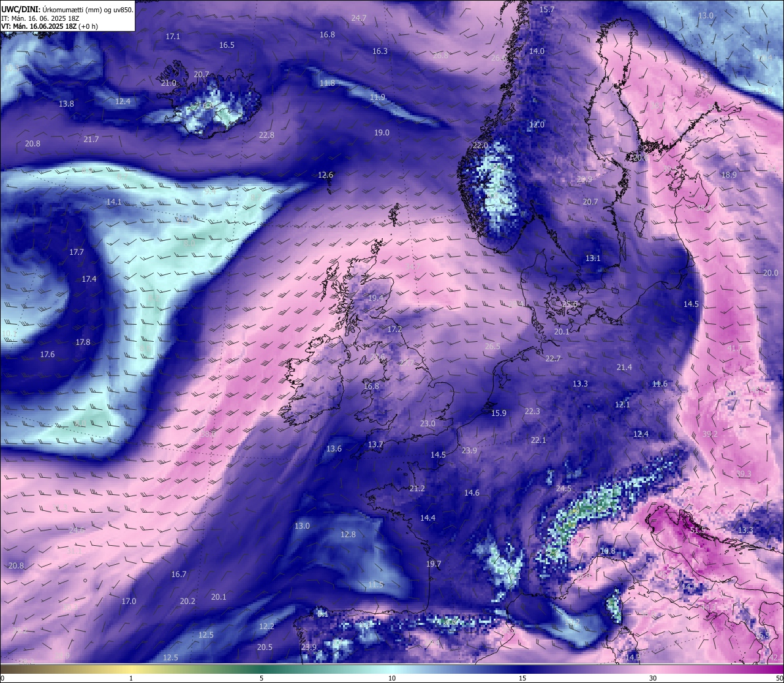The image size is (784, 683).
Task: Click the IT: Mán. 16. 06. 2025 18Z line
Action: [x=40, y=18]
